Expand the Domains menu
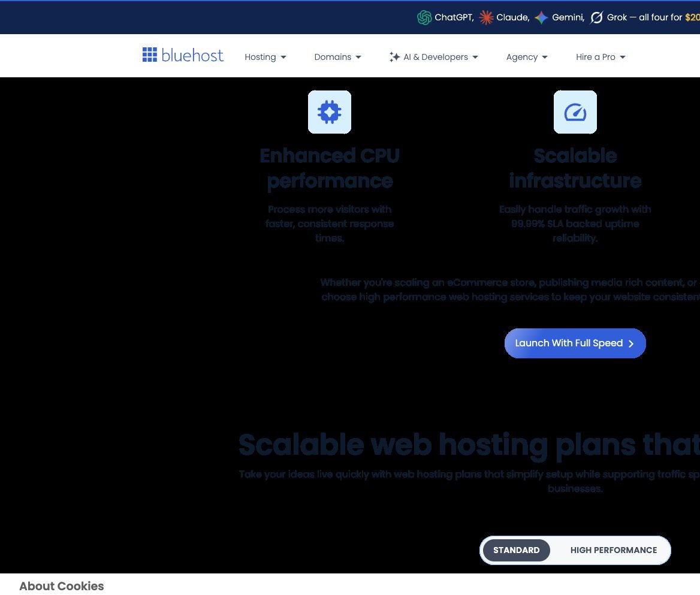Screen dimensions: 700x595 coord(337,57)
